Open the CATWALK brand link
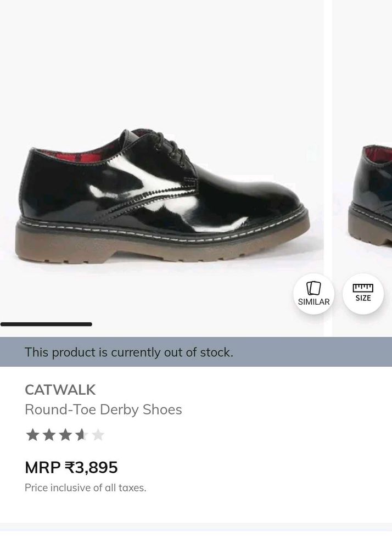392x549 pixels. (x=60, y=390)
